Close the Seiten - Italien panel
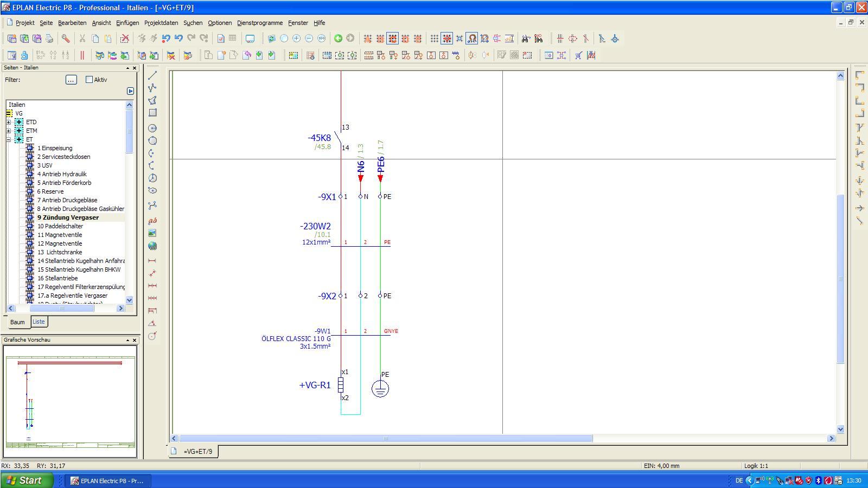Image resolution: width=868 pixels, height=488 pixels. click(135, 68)
